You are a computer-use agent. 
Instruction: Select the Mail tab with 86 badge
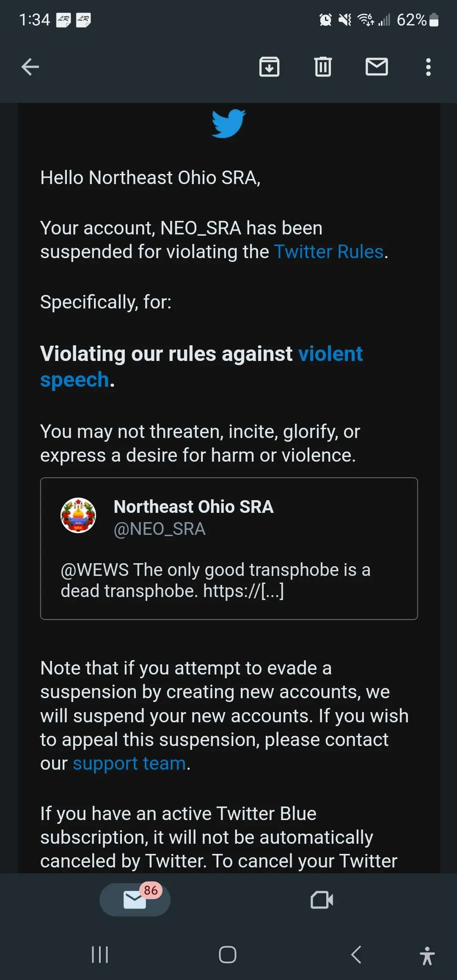click(x=135, y=900)
